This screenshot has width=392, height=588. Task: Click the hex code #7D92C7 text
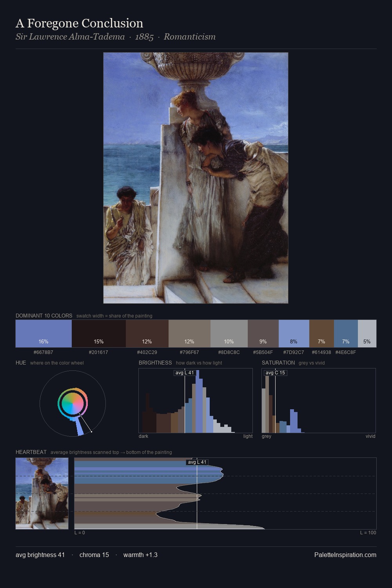tap(294, 352)
